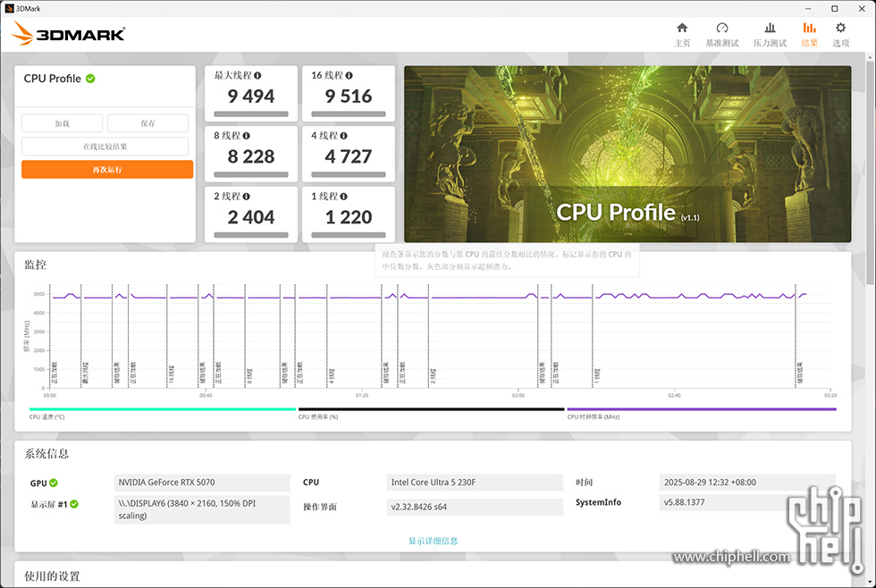
Task: Click info icon beside 8 线程 score
Action: click(247, 136)
